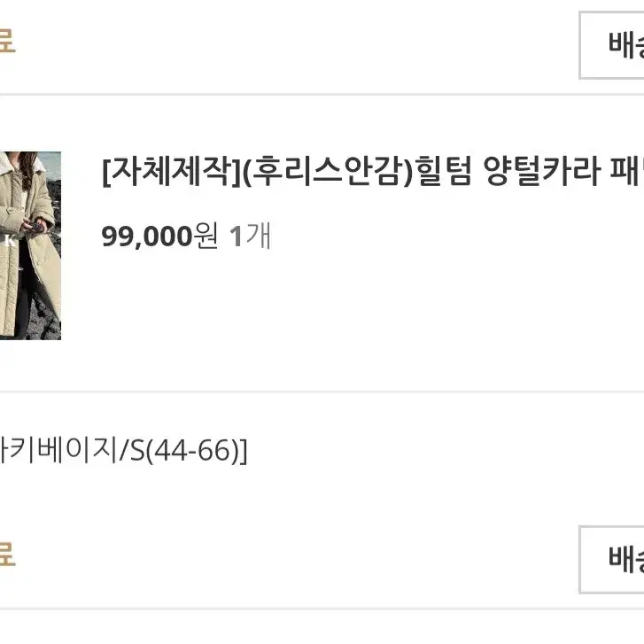The width and height of the screenshot is (644, 644).
Task: Click the divider line above the product row
Action: (322, 95)
